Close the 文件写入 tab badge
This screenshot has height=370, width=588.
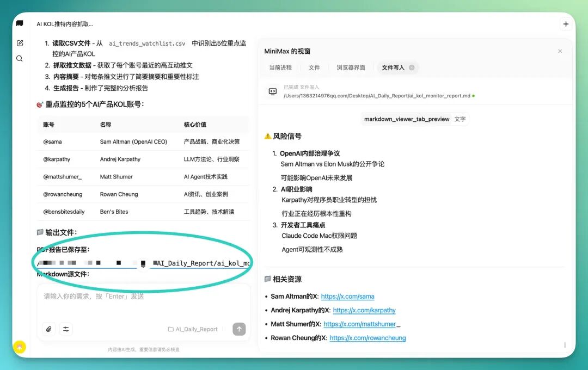click(412, 67)
